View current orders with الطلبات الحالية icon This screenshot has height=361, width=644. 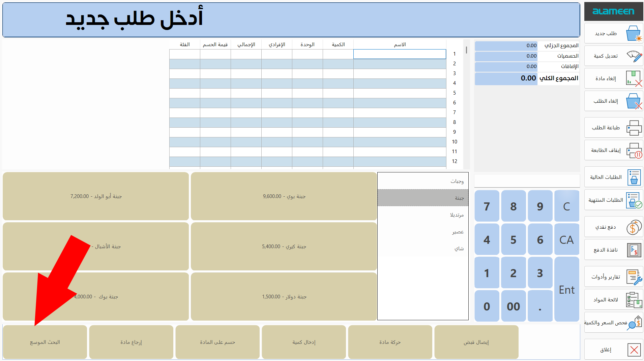coord(614,177)
